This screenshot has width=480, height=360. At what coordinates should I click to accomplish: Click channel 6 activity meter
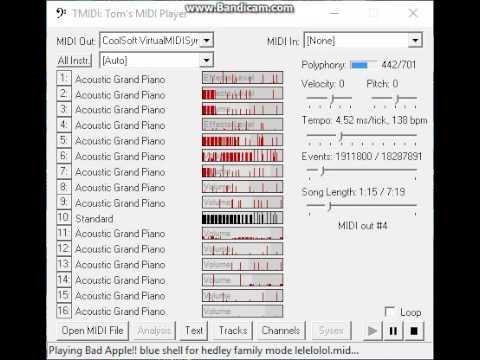coord(242,156)
